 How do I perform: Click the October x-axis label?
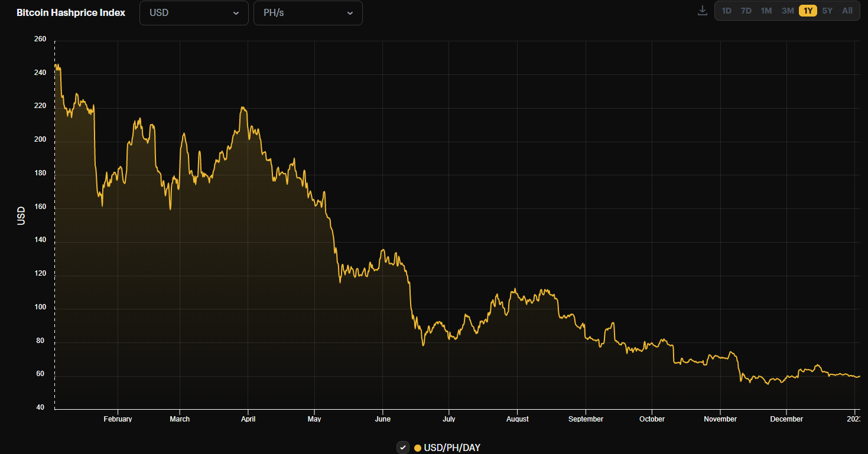[652, 419]
